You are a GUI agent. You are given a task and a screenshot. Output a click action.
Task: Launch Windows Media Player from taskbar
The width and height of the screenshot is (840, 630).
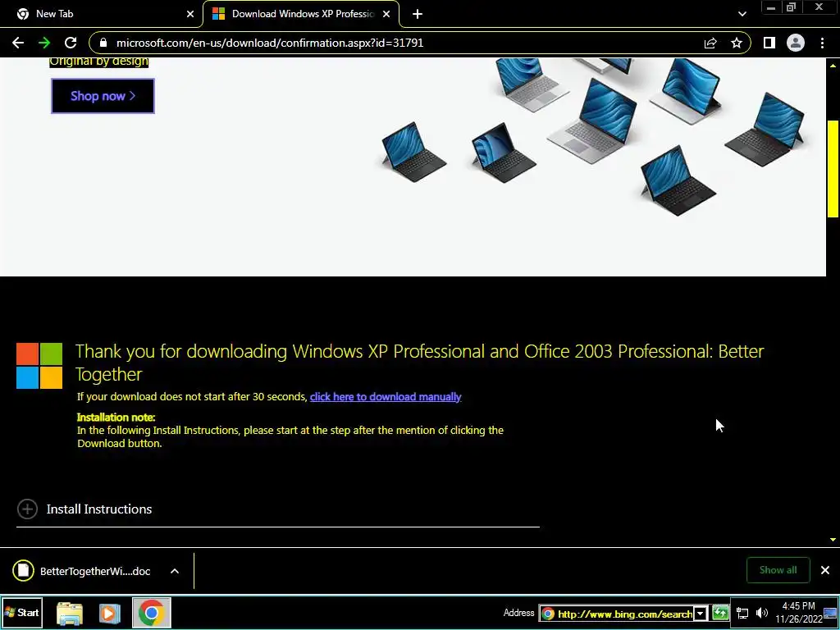(x=109, y=614)
